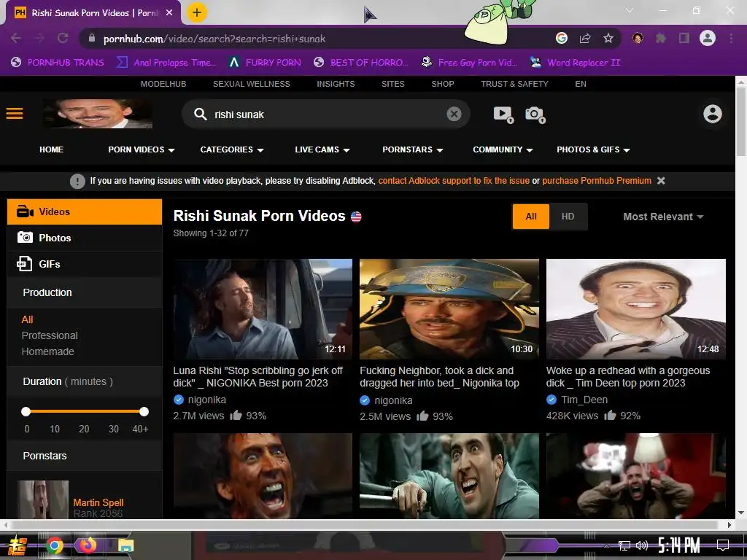The width and height of the screenshot is (747, 560).
Task: Filter Production by Homemade
Action: pos(47,351)
